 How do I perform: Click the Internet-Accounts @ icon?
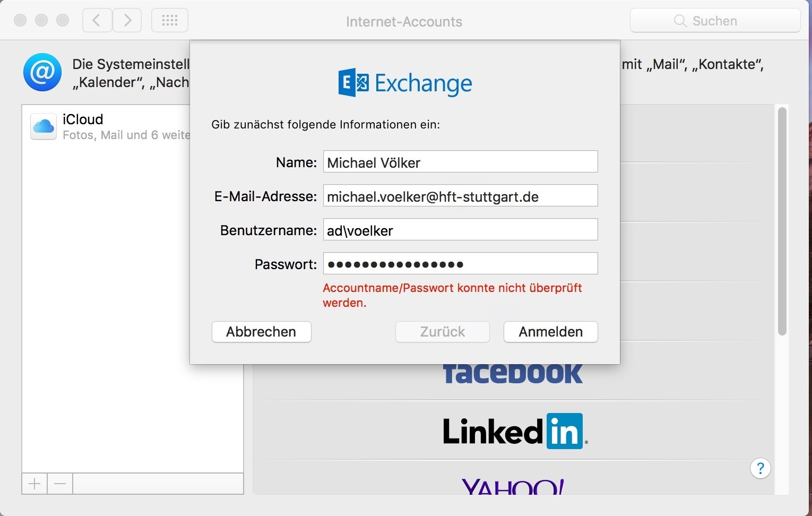42,72
